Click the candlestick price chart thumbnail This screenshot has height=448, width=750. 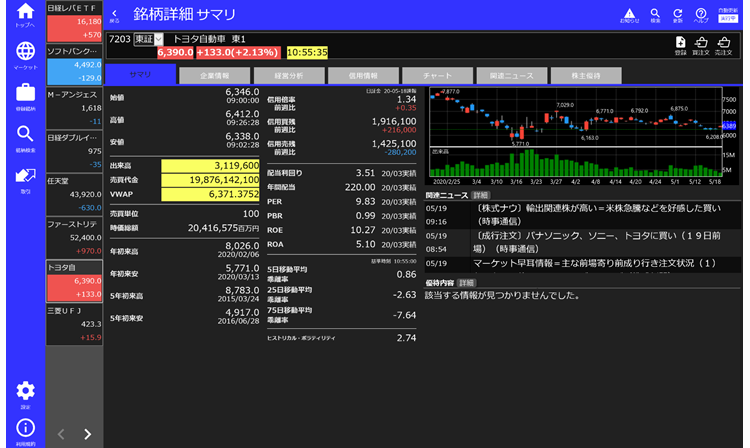[576, 117]
